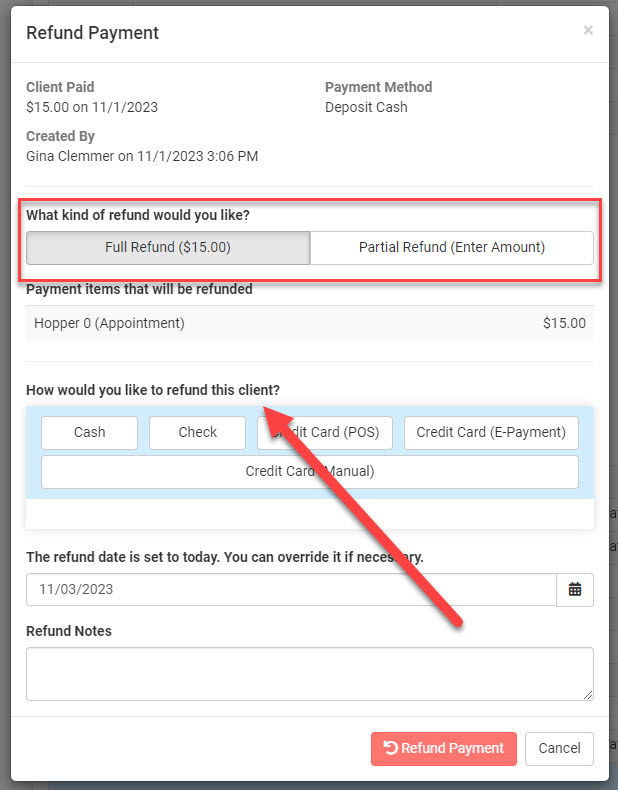Choose Cash as the refund method
This screenshot has height=790, width=618.
pos(89,433)
